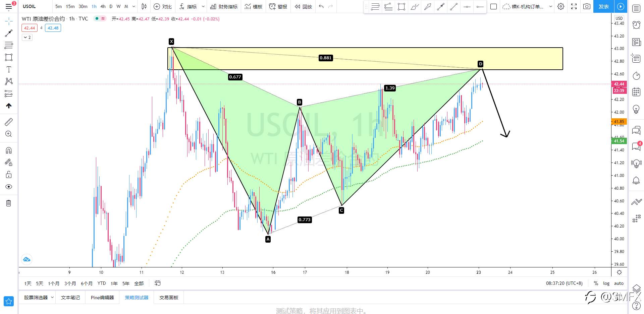Enter fullscreen chart mode
The height and width of the screenshot is (314, 644).
coord(574,6)
